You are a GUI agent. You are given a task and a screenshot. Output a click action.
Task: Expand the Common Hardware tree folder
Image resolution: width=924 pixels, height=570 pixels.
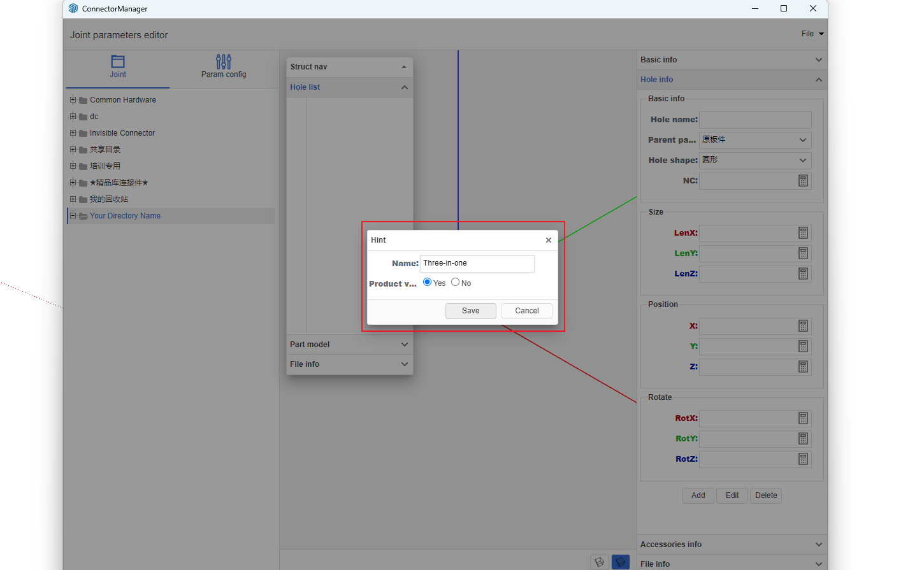(73, 100)
